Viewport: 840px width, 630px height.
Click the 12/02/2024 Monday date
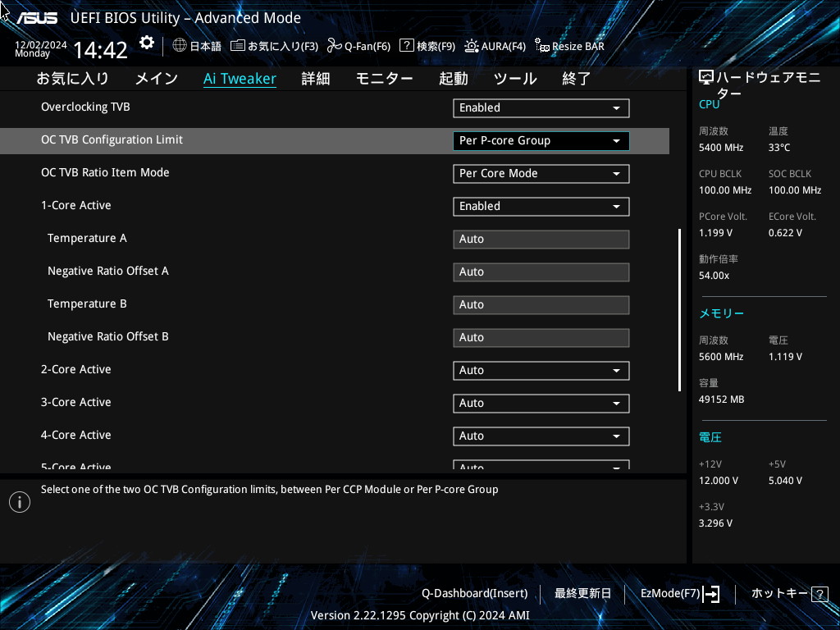click(41, 48)
